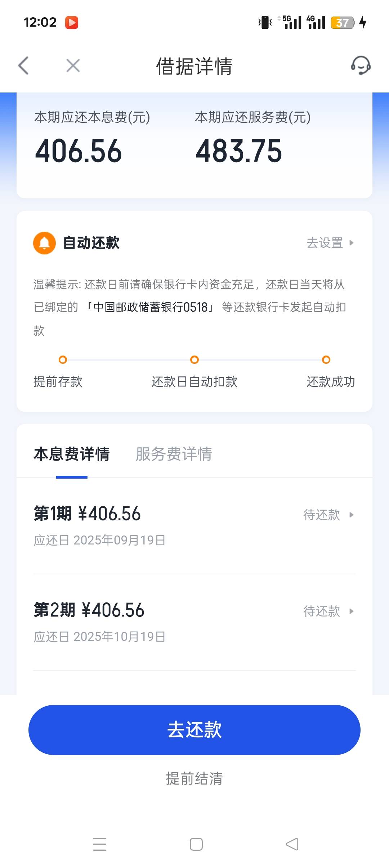Close the page with the X icon
The width and height of the screenshot is (389, 868).
click(x=73, y=65)
